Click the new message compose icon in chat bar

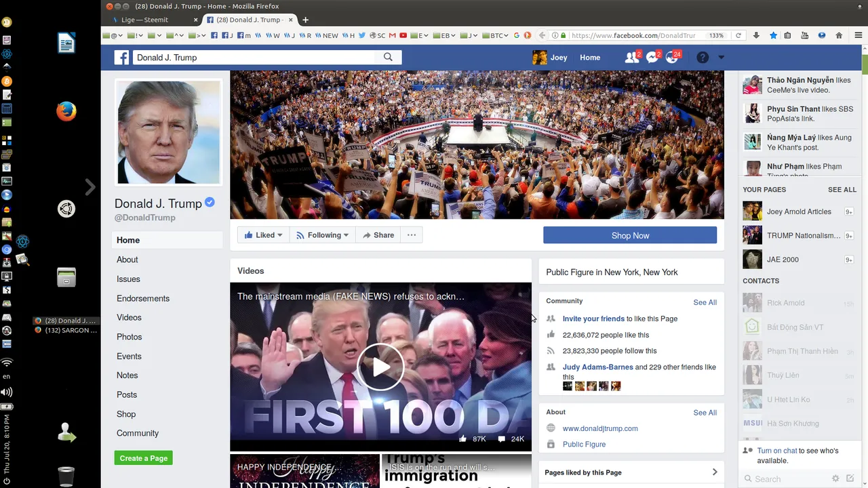(x=850, y=479)
